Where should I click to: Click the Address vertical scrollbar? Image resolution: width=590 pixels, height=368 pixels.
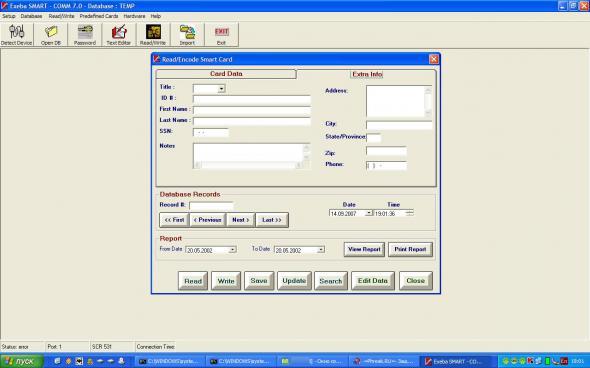click(428, 101)
